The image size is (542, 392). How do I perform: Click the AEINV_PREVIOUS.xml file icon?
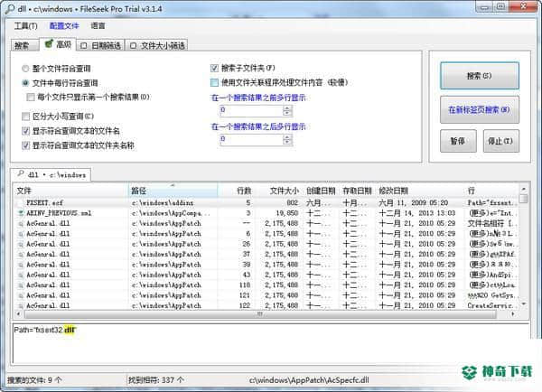[21, 213]
